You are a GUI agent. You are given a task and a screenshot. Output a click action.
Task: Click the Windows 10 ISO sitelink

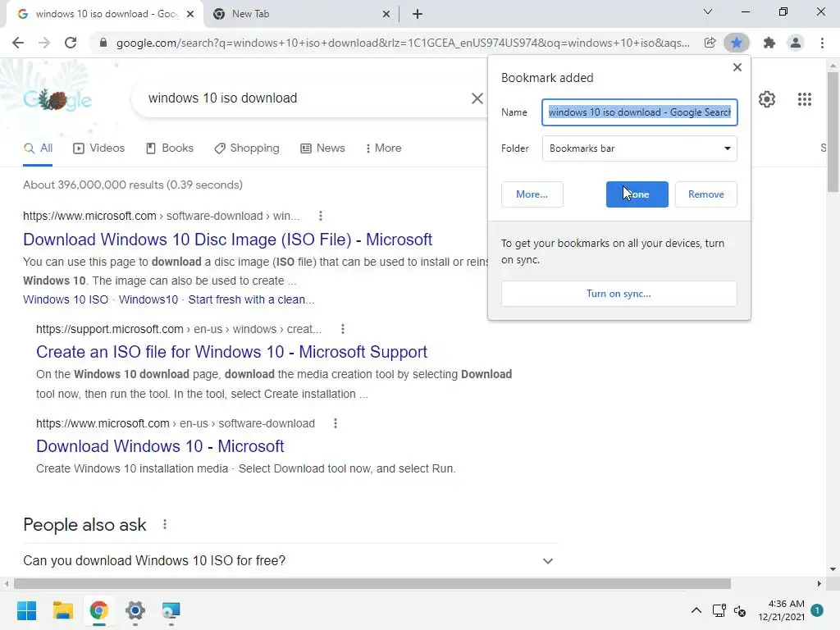pyautogui.click(x=66, y=299)
